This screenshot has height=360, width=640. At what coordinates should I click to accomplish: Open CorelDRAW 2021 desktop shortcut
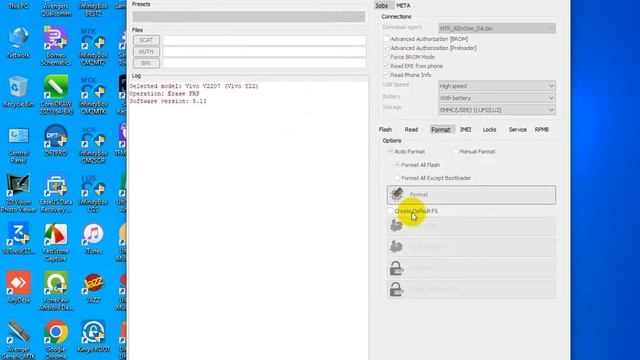click(56, 95)
